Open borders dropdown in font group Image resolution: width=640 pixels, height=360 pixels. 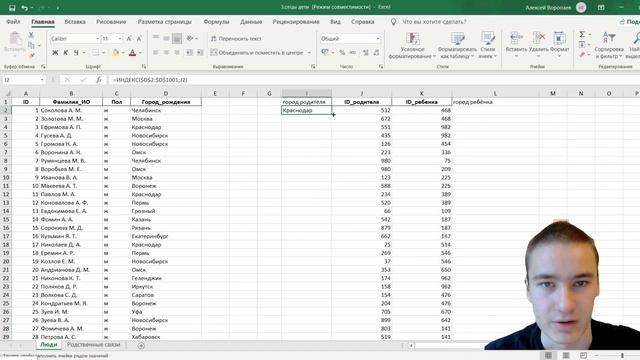tap(103, 53)
